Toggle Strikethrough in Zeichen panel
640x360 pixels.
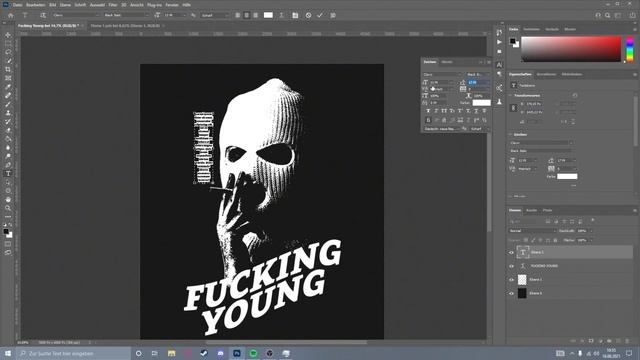point(484,111)
